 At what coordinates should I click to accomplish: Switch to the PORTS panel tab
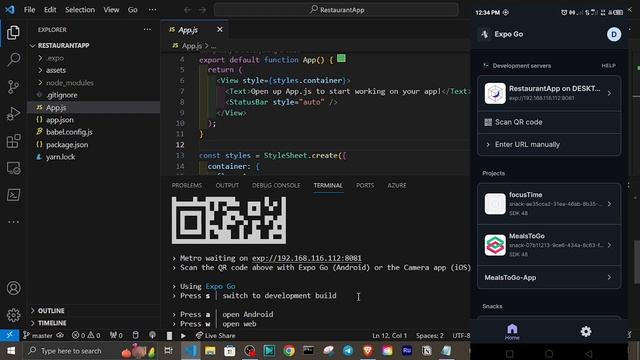[x=365, y=185]
